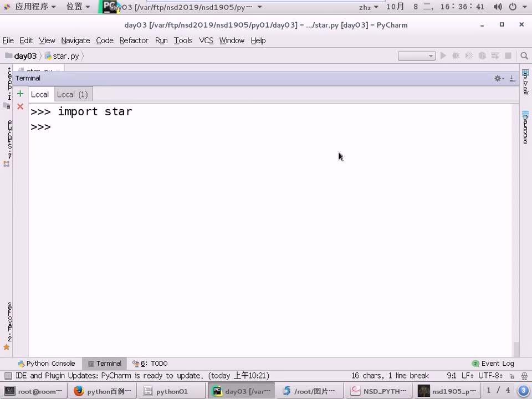Open the run configuration dropdown
Screen dimensions: 532x399
pyautogui.click(x=417, y=55)
